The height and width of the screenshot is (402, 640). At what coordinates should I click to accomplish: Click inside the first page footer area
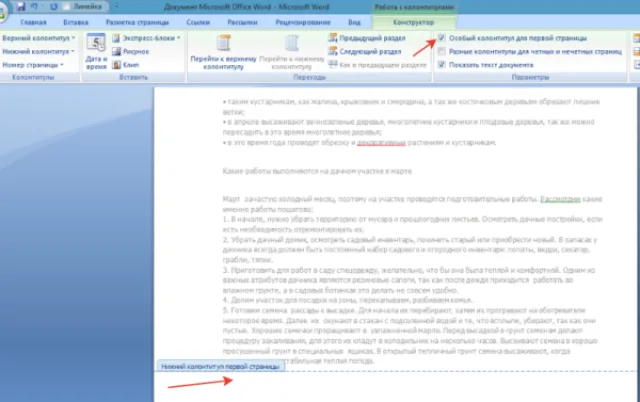(395, 387)
